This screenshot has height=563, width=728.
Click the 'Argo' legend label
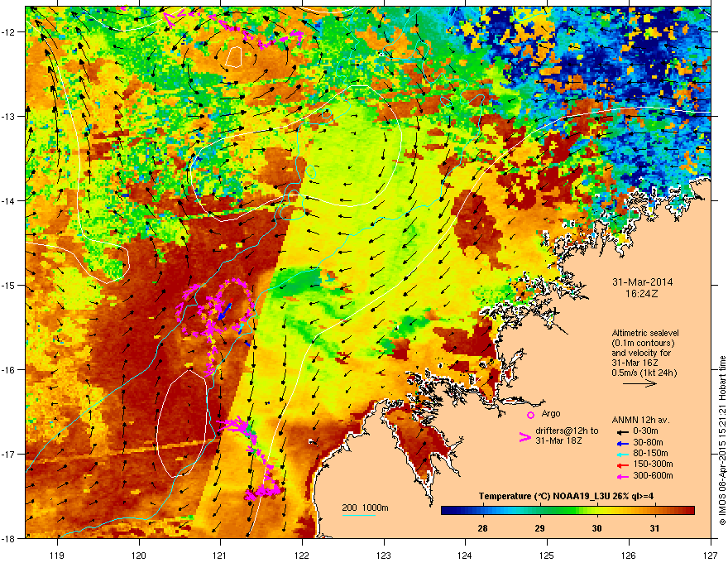point(551,413)
